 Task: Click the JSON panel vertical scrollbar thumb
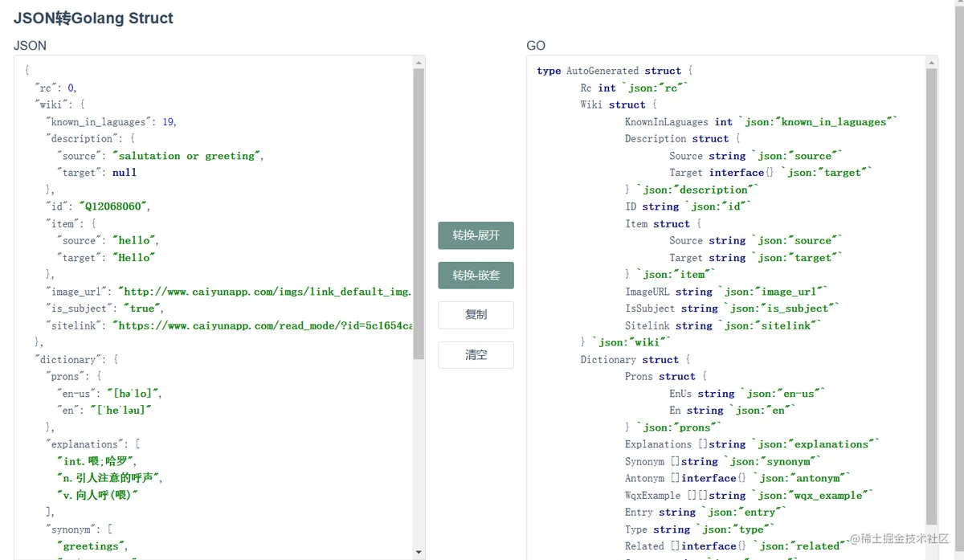click(419, 214)
